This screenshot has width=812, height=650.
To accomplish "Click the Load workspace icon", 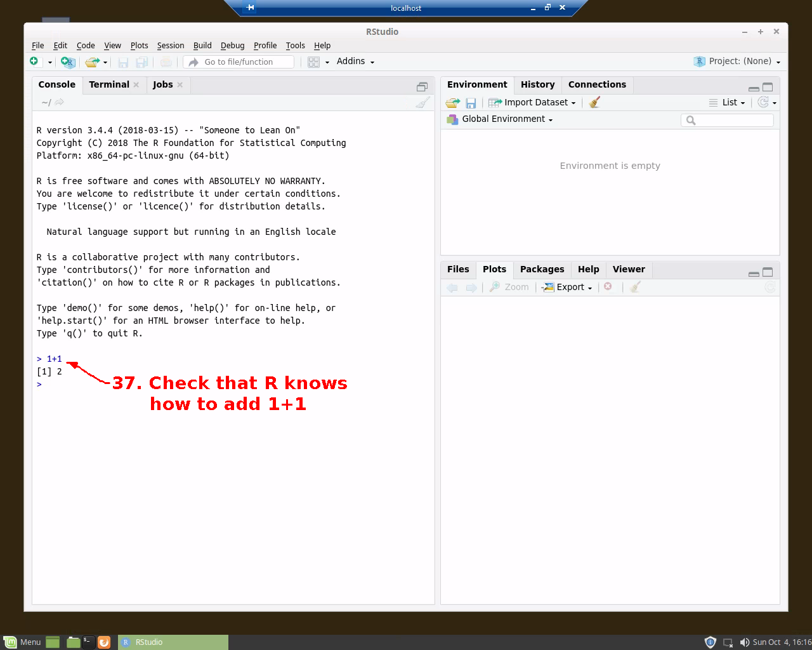I will click(453, 102).
